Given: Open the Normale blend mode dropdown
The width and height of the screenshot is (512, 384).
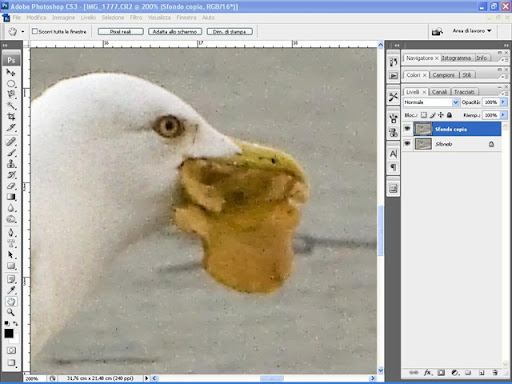Looking at the screenshot, I should [x=431, y=102].
